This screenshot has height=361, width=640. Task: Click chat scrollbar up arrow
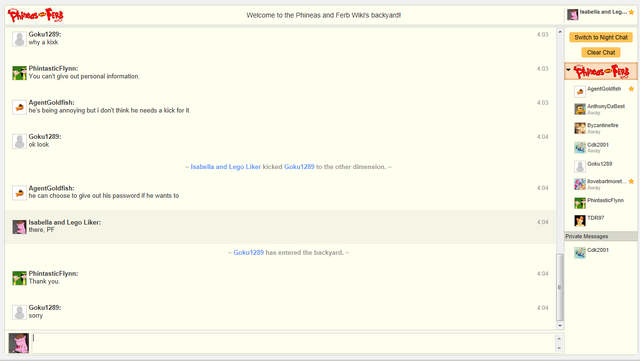pos(560,32)
